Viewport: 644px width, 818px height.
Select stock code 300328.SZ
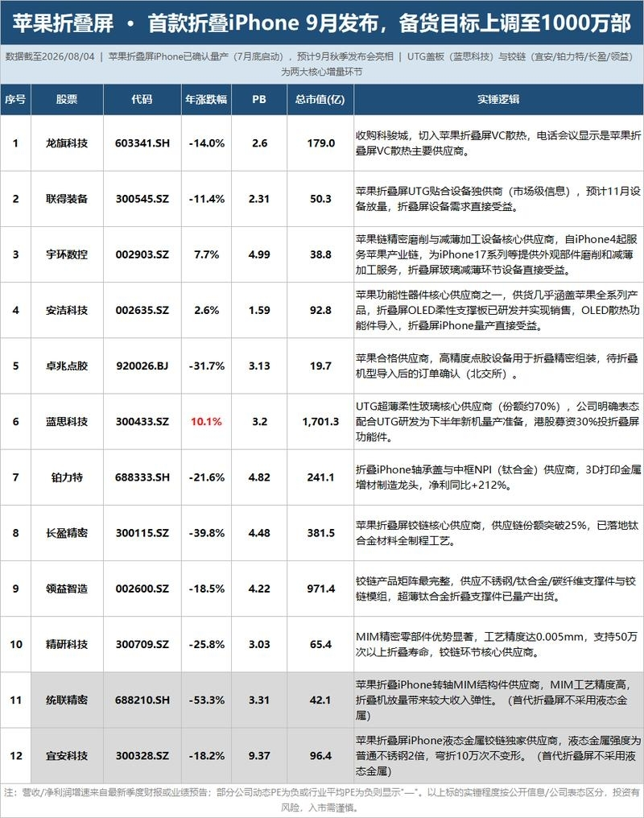pyautogui.click(x=142, y=756)
